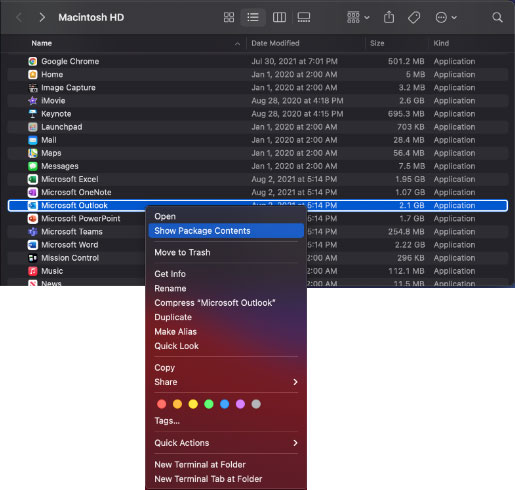Open the Tags… menu entry
The width and height of the screenshot is (515, 490).
(167, 421)
